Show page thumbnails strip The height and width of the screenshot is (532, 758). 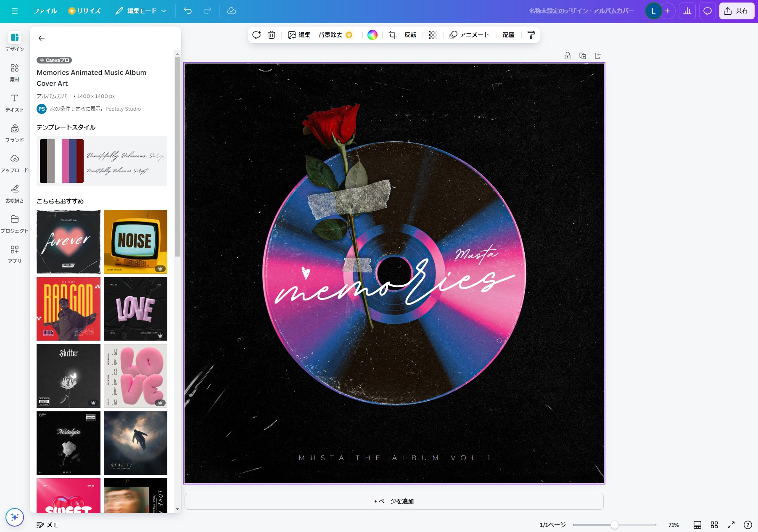697,525
